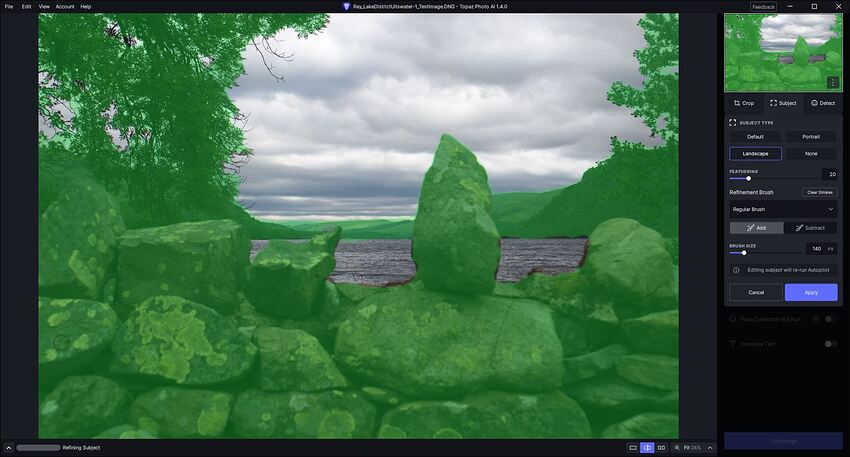Screen dimensions: 850x457
Task: Click the Clear Strokes button
Action: [x=820, y=192]
